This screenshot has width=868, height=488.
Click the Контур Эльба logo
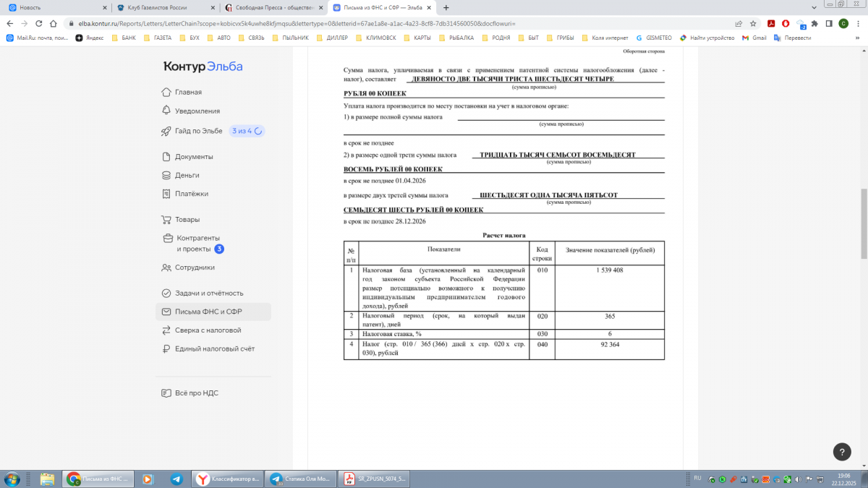pos(203,67)
